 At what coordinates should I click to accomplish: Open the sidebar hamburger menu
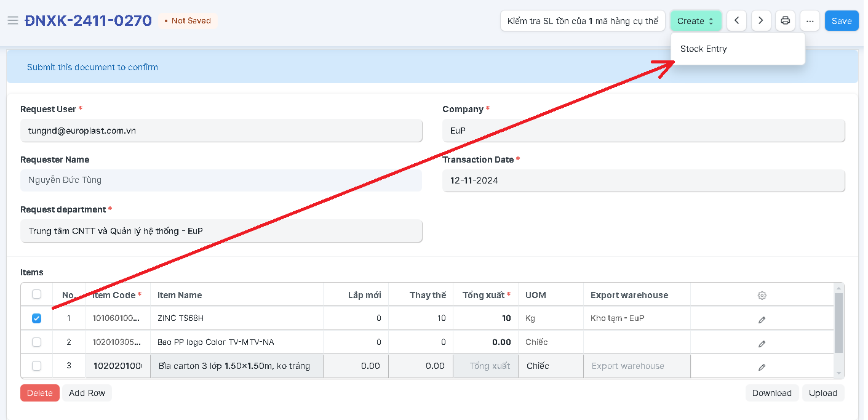click(12, 20)
